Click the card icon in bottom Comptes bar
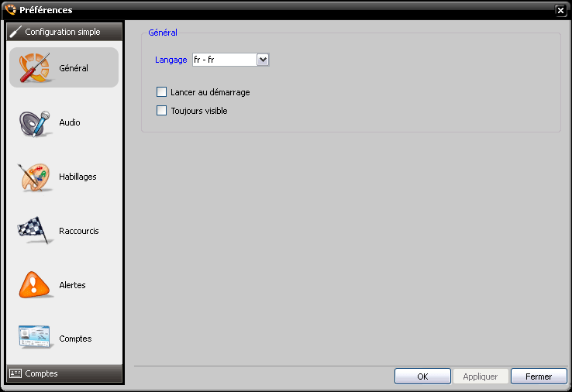This screenshot has height=392, width=572. 16,373
